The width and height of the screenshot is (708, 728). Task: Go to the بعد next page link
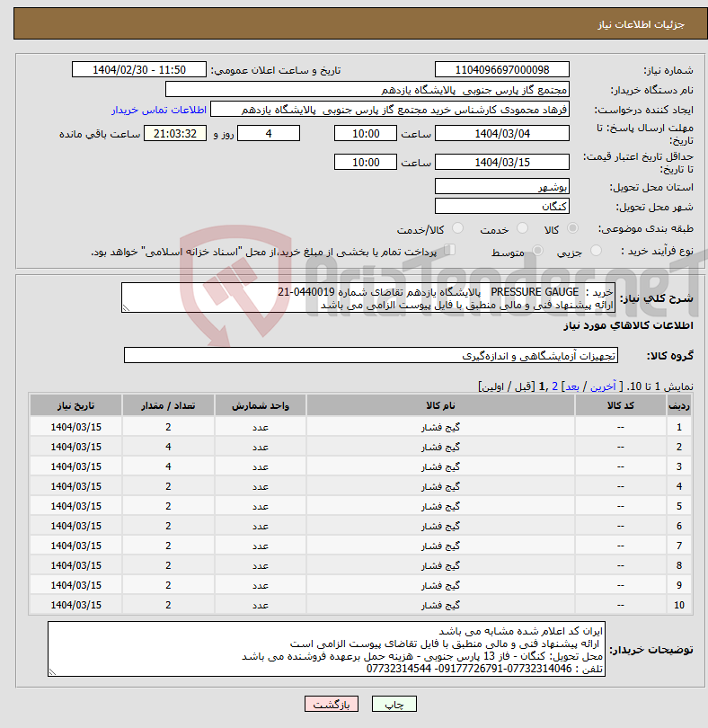coord(571,386)
